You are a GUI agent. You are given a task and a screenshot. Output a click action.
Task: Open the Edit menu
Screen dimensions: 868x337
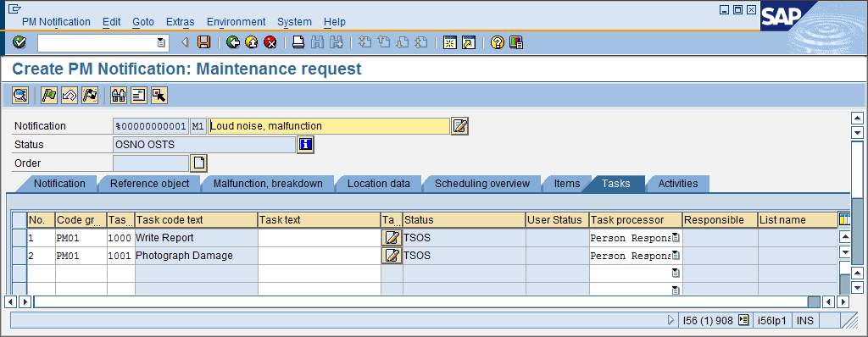pyautogui.click(x=111, y=21)
